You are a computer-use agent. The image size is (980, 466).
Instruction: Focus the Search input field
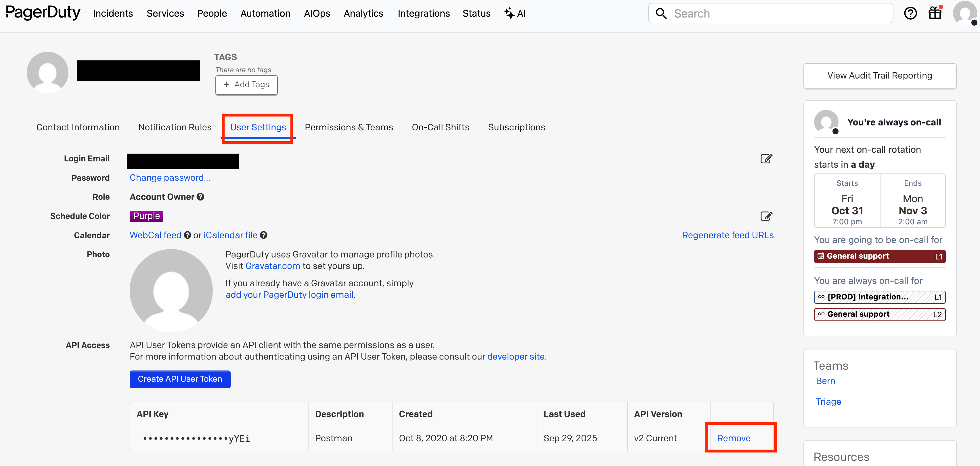coord(770,14)
